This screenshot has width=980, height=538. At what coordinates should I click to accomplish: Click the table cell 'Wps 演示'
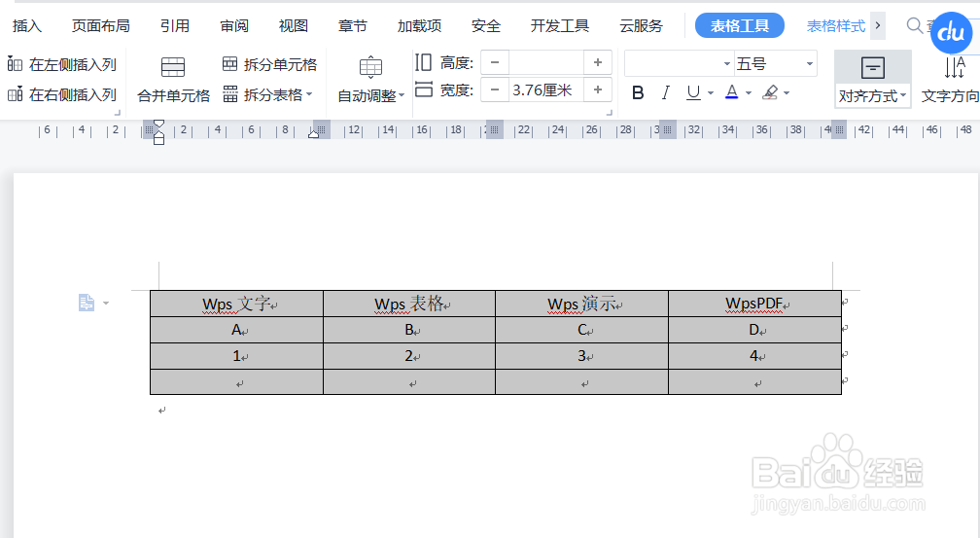tap(581, 304)
